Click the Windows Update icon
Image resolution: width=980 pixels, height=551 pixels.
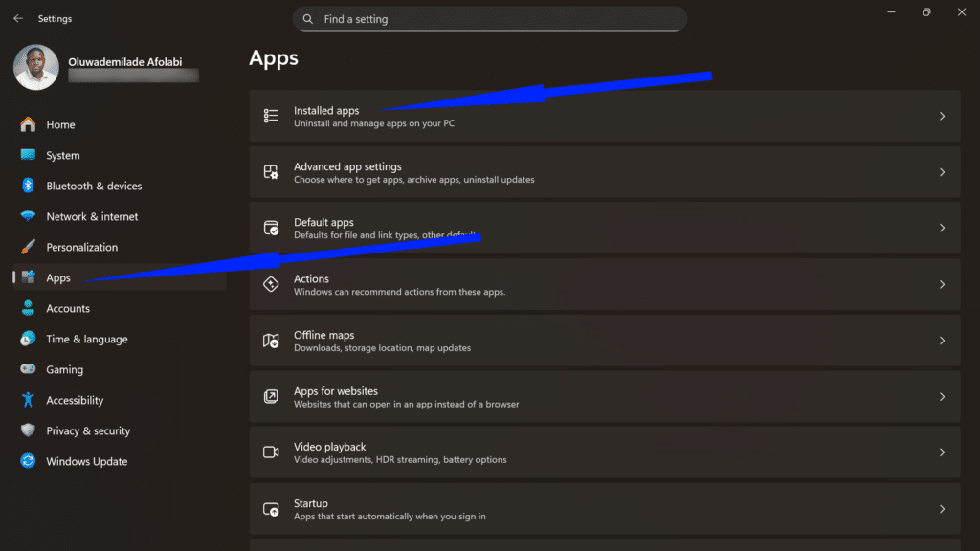point(27,461)
